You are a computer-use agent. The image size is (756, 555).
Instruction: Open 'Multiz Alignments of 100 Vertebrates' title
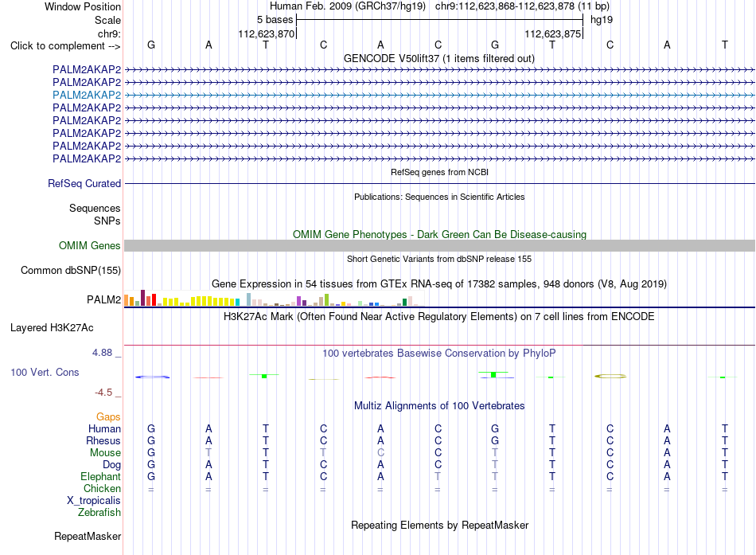pos(439,406)
